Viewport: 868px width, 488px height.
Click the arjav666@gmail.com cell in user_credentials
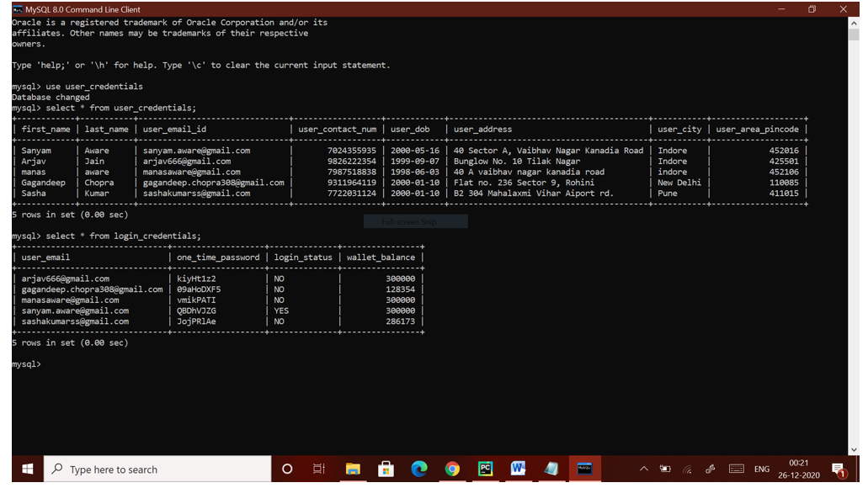click(x=187, y=161)
